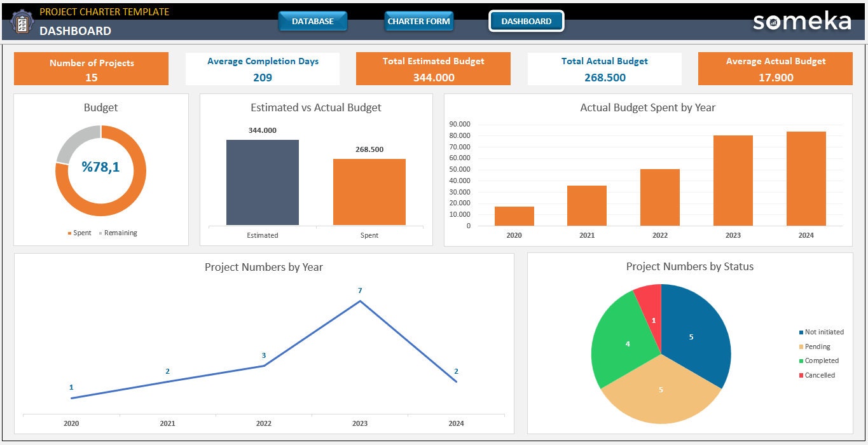Select the Average Actual Budget card
868x445 pixels.
pos(776,69)
